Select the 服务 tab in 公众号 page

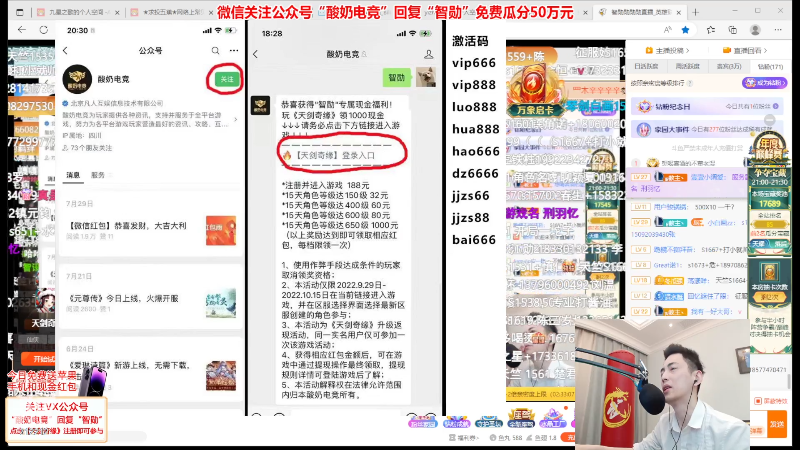click(x=97, y=175)
